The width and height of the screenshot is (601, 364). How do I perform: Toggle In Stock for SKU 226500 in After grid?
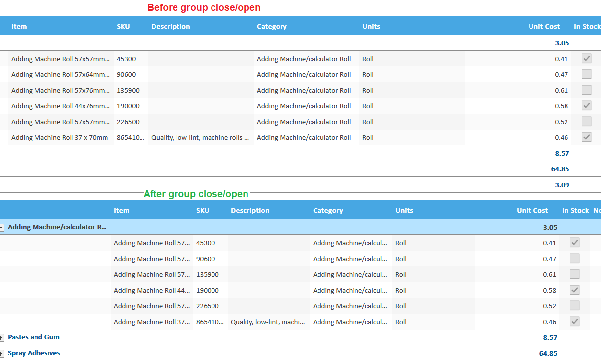click(574, 306)
